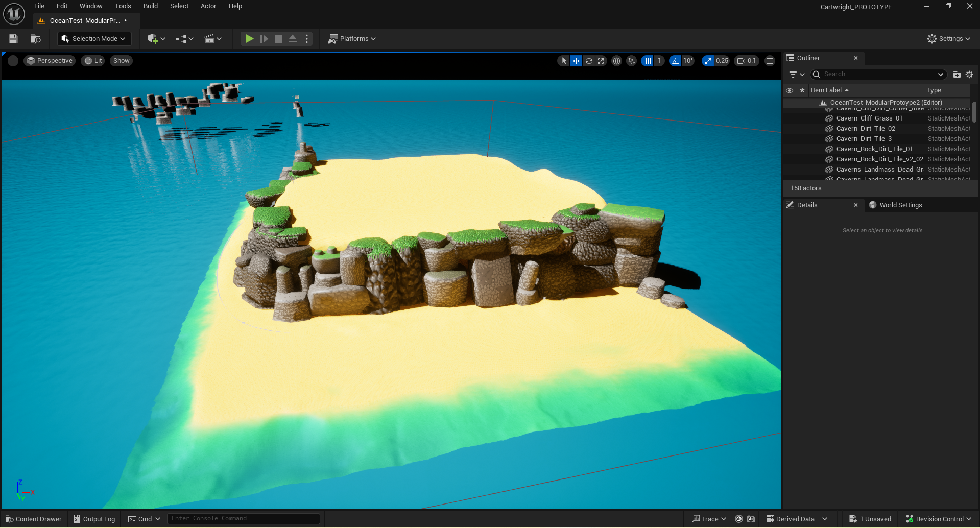This screenshot has width=980, height=528.
Task: Open the Tools menu
Action: coord(123,6)
